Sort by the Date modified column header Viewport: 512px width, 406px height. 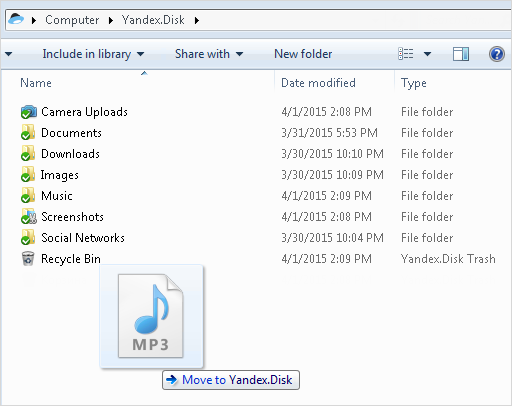coord(318,83)
